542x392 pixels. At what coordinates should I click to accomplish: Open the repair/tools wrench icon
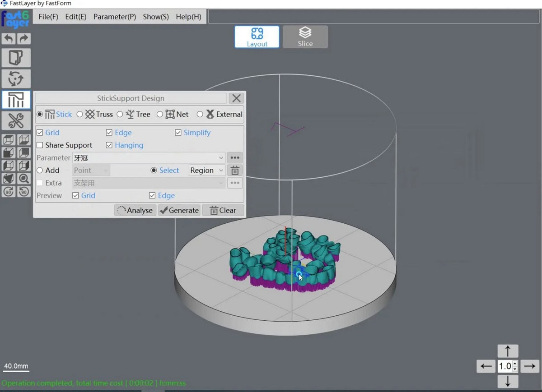click(16, 120)
